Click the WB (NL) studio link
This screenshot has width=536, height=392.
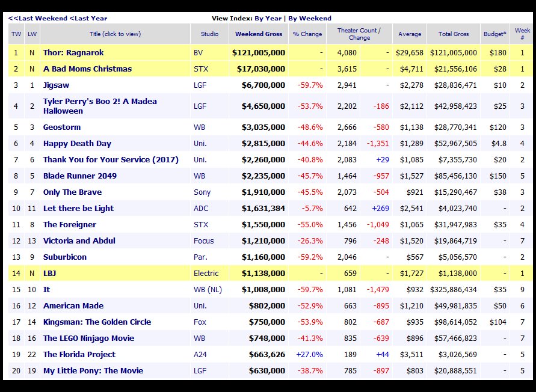pyautogui.click(x=208, y=290)
